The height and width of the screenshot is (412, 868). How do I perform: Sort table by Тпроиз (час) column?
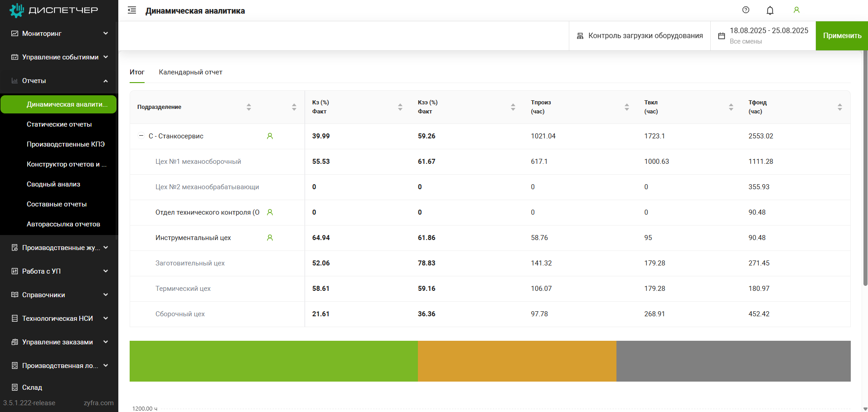(x=626, y=107)
